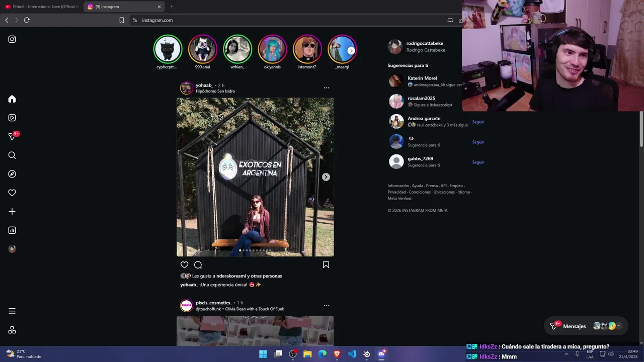
Task: Open Privacidad footer link
Action: [x=396, y=192]
